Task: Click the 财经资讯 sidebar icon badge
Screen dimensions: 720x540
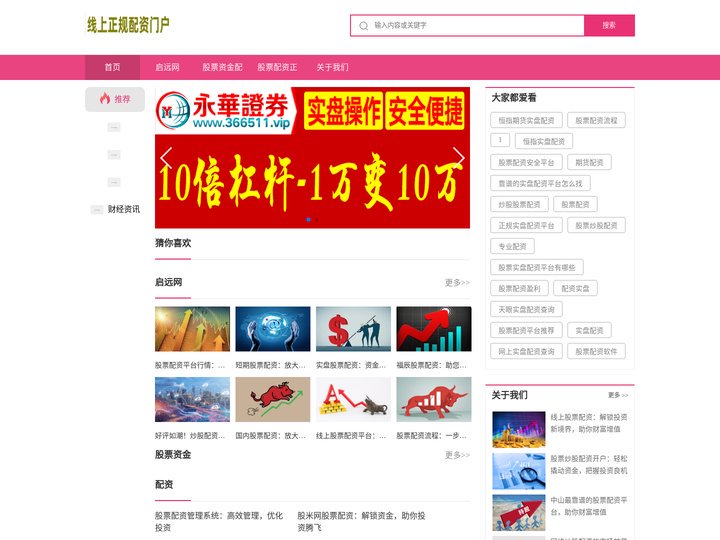Action: (97, 210)
